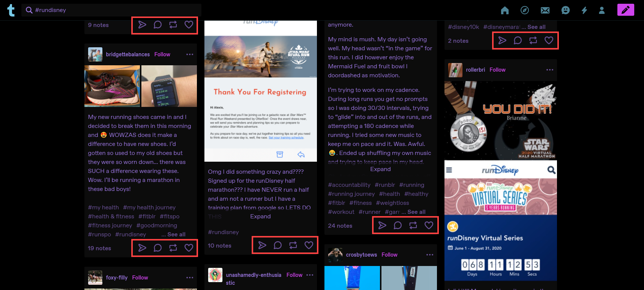The width and height of the screenshot is (644, 290).
Task: Reply to the post with 24 notes
Action: 398,225
